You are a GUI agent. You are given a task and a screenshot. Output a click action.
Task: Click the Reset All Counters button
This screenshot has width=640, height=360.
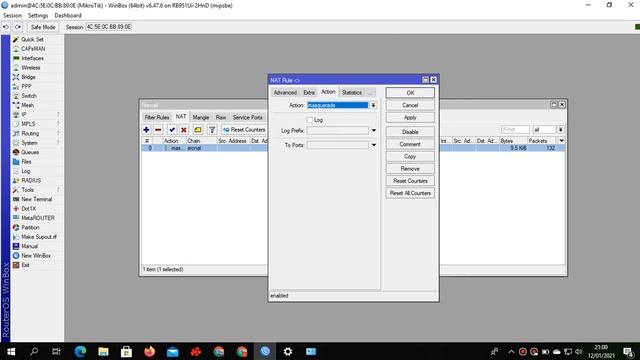pyautogui.click(x=410, y=193)
